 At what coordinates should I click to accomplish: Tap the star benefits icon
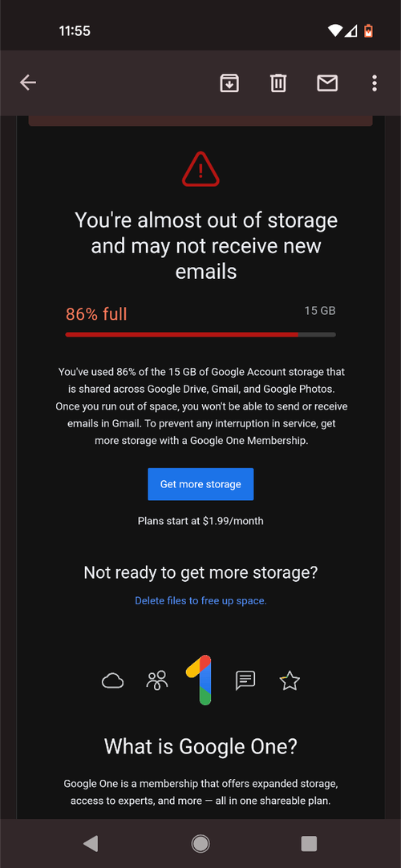(290, 680)
